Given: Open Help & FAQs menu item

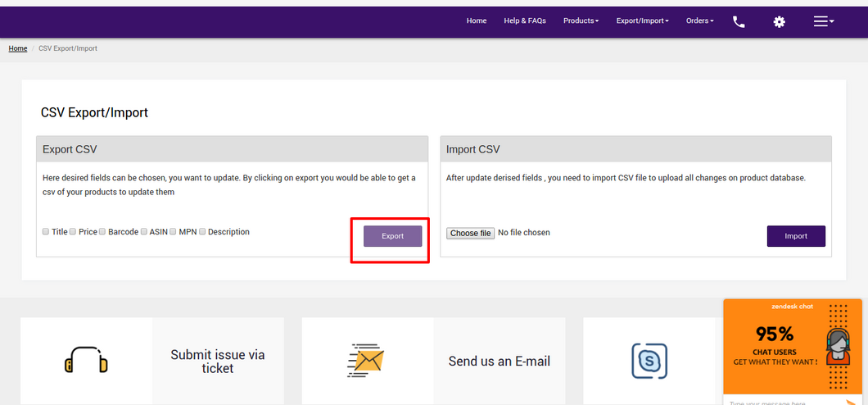Looking at the screenshot, I should point(525,20).
